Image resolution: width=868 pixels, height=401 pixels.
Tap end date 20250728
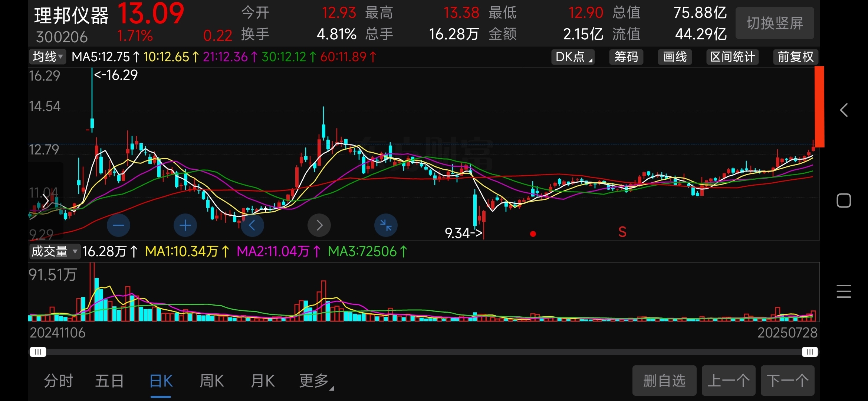(x=788, y=333)
